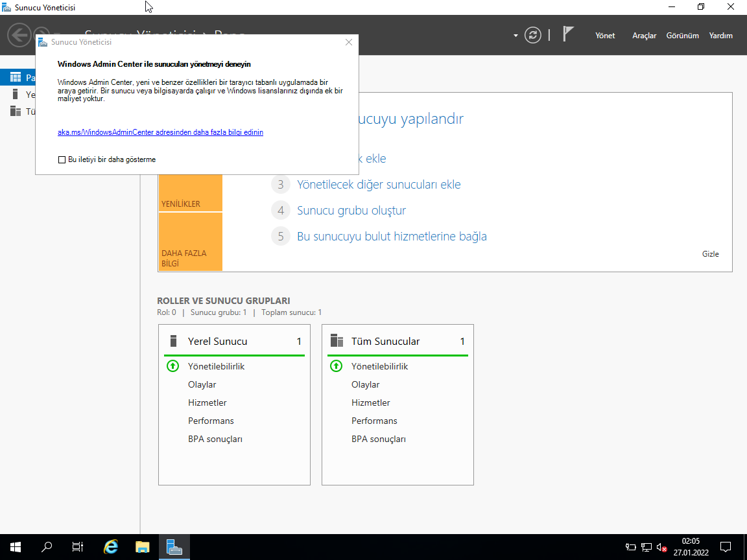This screenshot has height=560, width=747.
Task: Select the DAHA FAZLA BİLGİ orange tile
Action: 190,242
